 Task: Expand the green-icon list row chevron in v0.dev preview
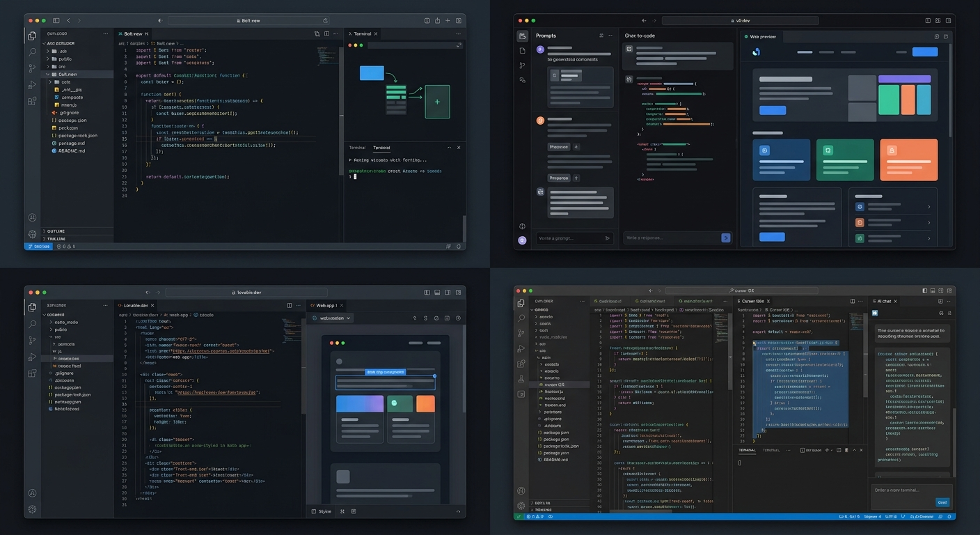tap(929, 238)
